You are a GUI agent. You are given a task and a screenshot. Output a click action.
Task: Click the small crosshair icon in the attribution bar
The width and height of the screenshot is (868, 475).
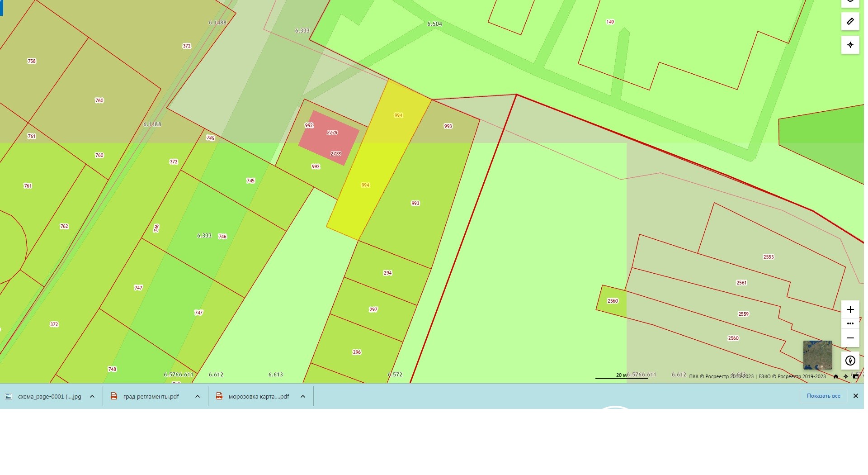pos(845,376)
